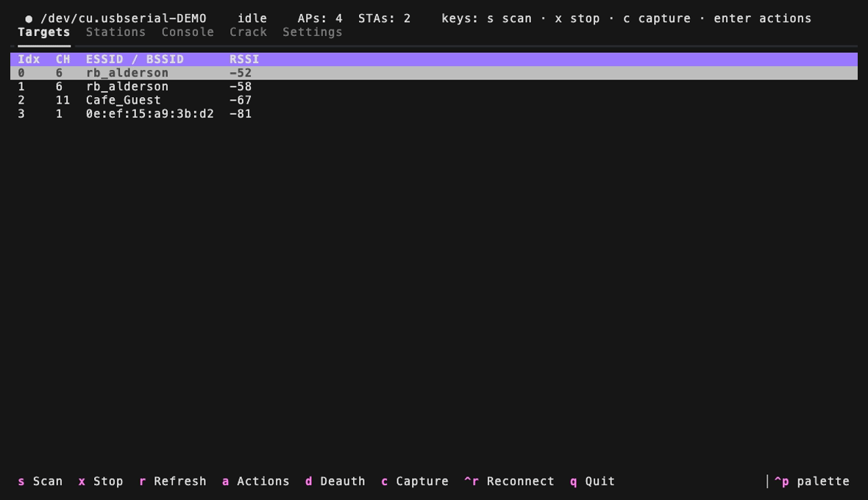Screen dimensions: 868x500
Task: Click Quit in the footer
Action: [592, 481]
